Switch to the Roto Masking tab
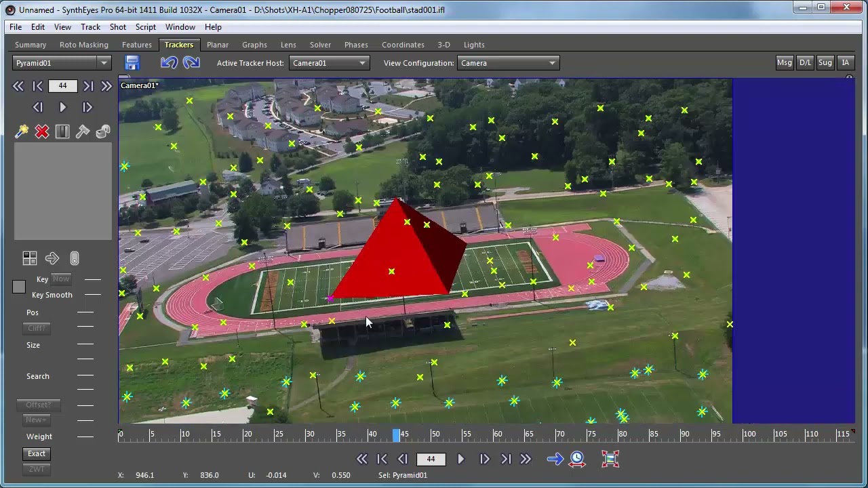The width and height of the screenshot is (868, 488). (x=84, y=45)
